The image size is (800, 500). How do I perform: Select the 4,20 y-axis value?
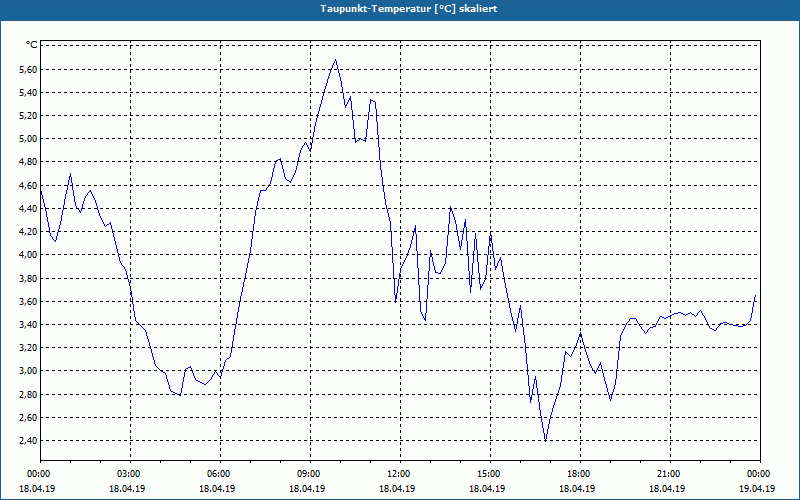[27, 232]
